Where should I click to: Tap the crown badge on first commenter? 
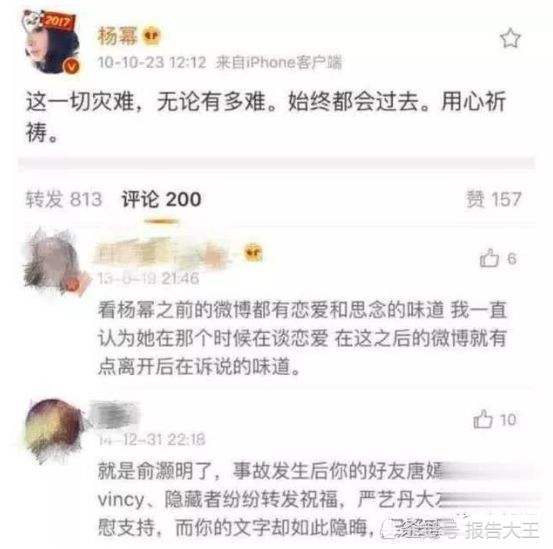(254, 252)
